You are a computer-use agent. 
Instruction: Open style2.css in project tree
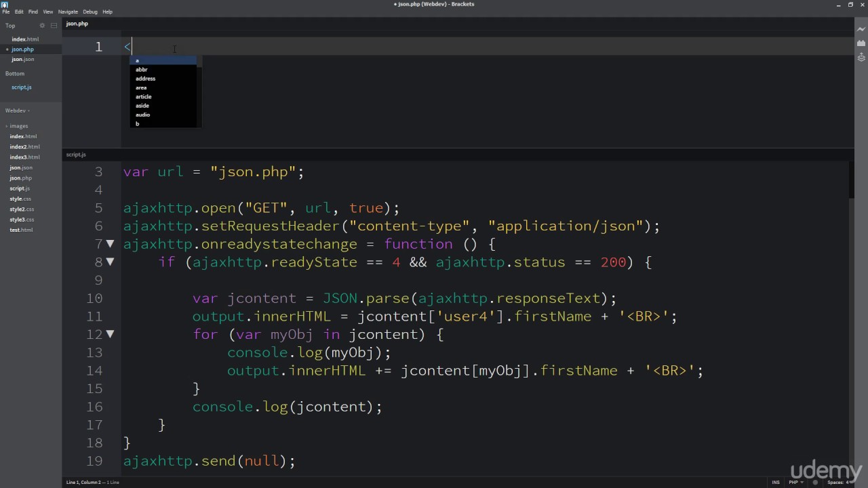pos(22,209)
